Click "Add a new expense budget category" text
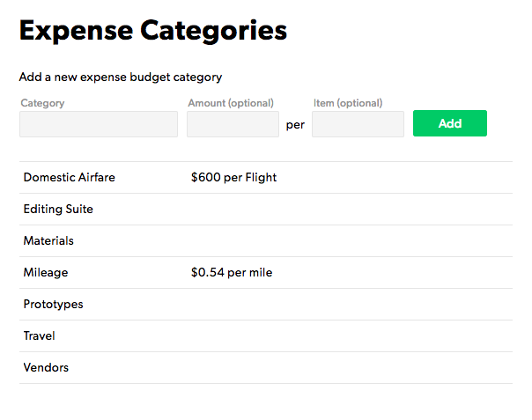 121,77
